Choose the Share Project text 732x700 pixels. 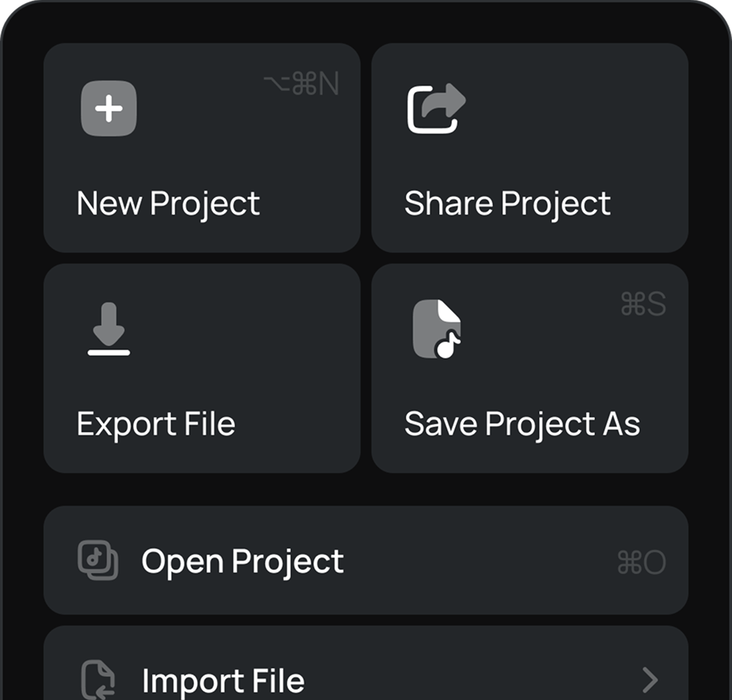coord(507,204)
